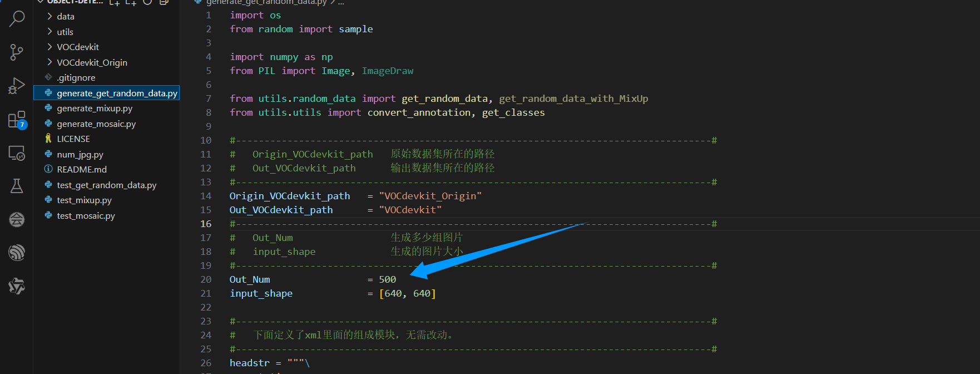Viewport: 980px width, 374px height.
Task: Click line number 7 in the gutter
Action: [209, 99]
